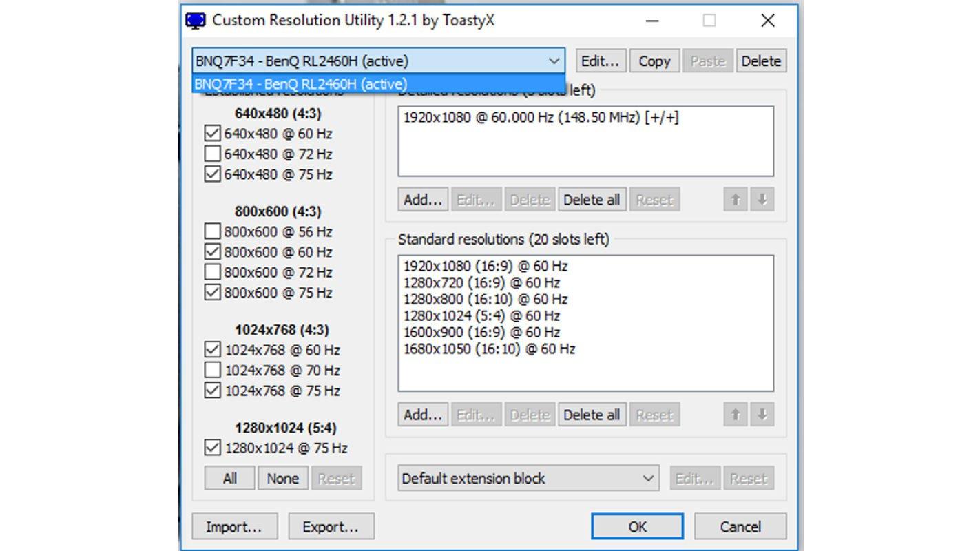Minimize the Custom Resolution Utility window
The height and width of the screenshot is (551, 980).
pyautogui.click(x=652, y=21)
